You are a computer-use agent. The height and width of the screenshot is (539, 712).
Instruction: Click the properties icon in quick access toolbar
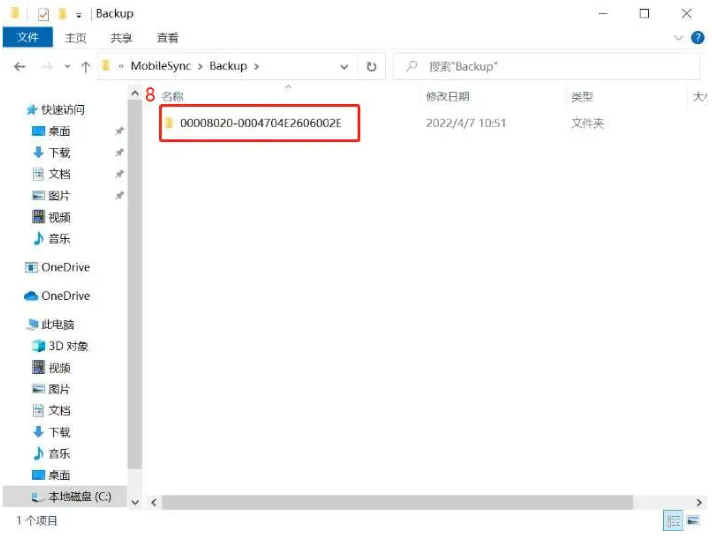[43, 14]
